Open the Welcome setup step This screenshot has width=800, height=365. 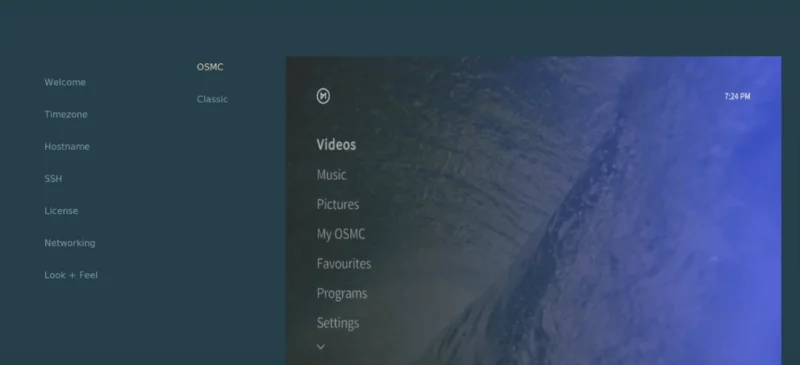pyautogui.click(x=65, y=82)
